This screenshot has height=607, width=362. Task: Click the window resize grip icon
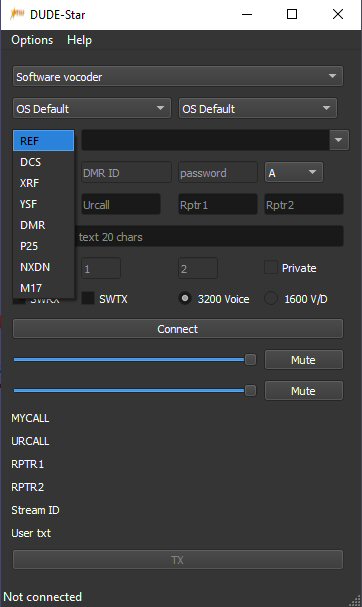pyautogui.click(x=355, y=600)
